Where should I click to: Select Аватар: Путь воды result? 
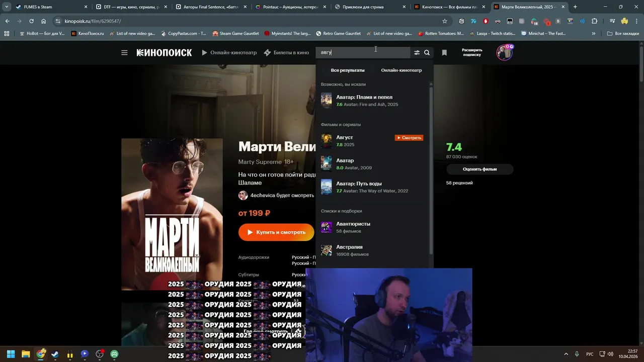click(x=372, y=187)
